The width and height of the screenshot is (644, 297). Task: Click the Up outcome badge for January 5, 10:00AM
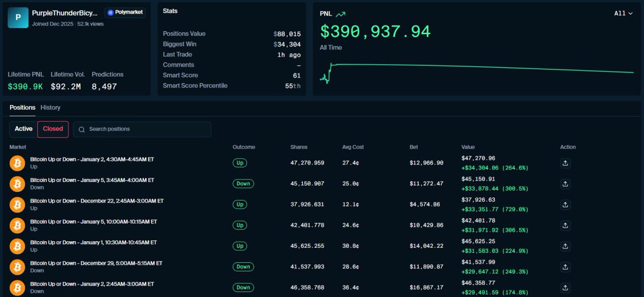240,225
